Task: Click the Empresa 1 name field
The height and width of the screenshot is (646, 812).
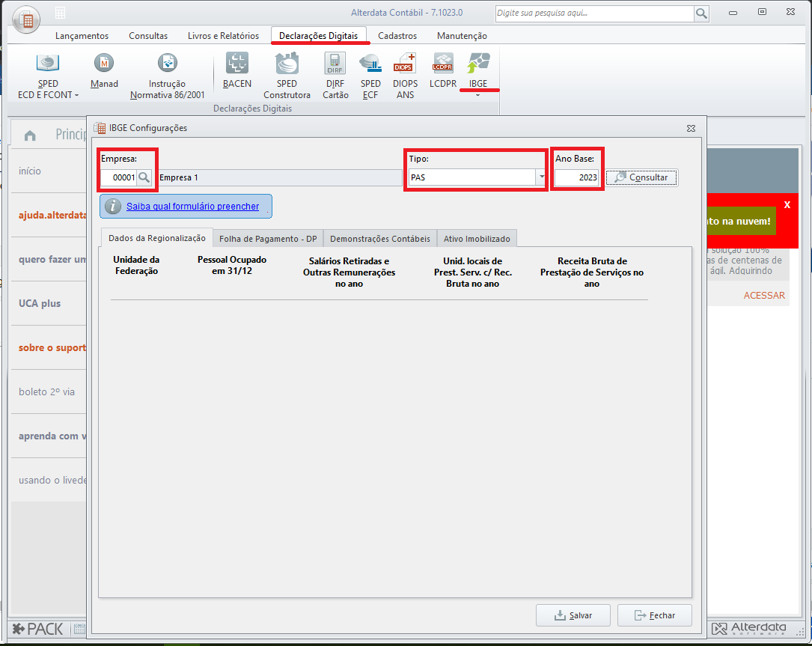Action: tap(280, 177)
